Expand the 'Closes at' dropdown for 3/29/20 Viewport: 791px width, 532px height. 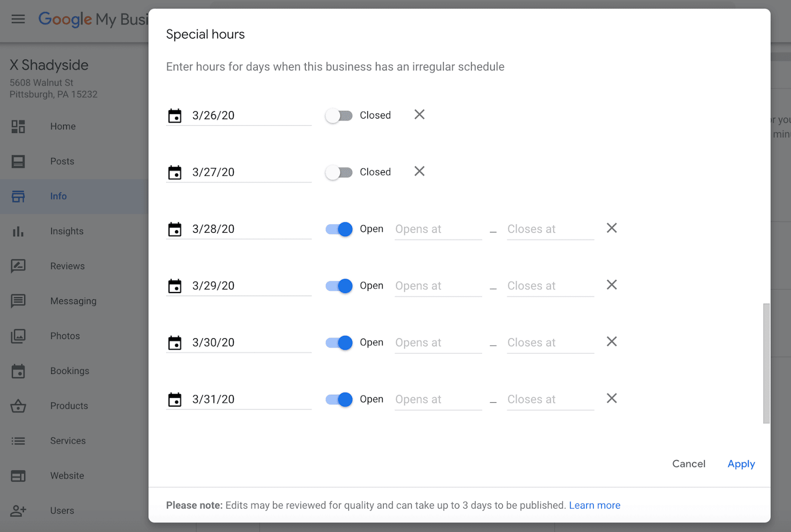pos(550,286)
